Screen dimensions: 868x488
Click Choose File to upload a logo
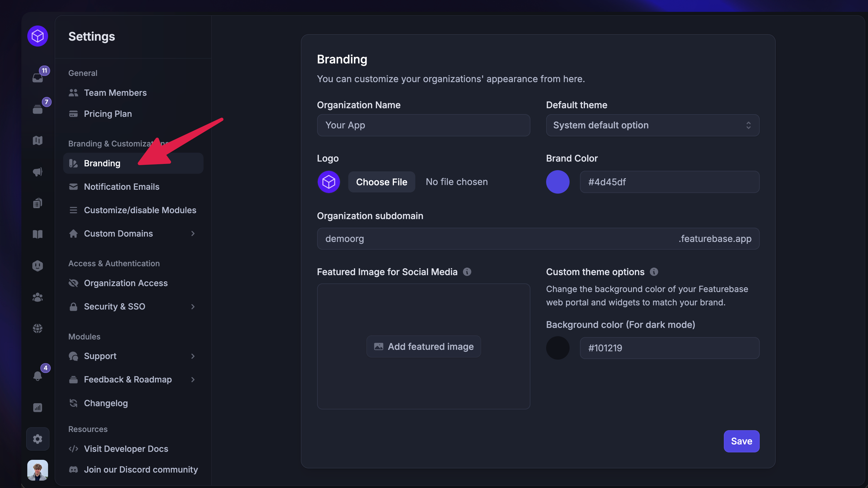click(382, 181)
